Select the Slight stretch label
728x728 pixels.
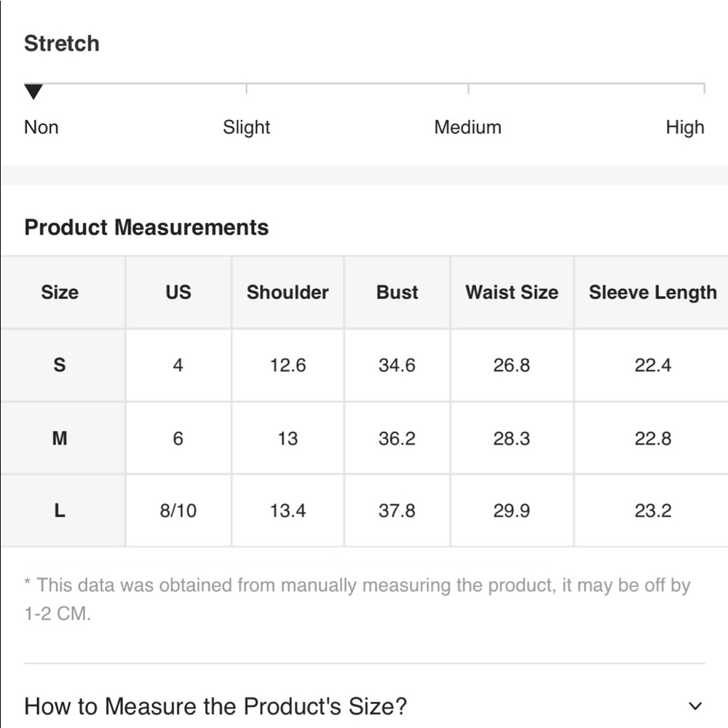(246, 127)
